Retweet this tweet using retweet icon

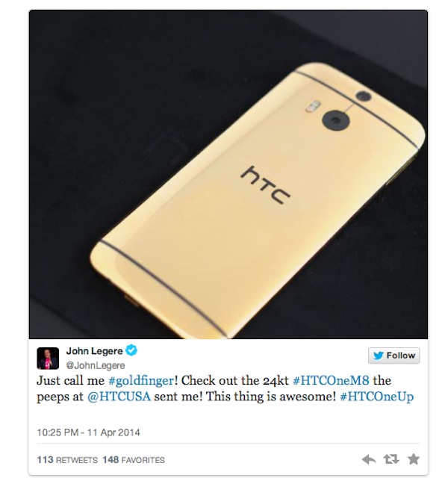pyautogui.click(x=391, y=459)
